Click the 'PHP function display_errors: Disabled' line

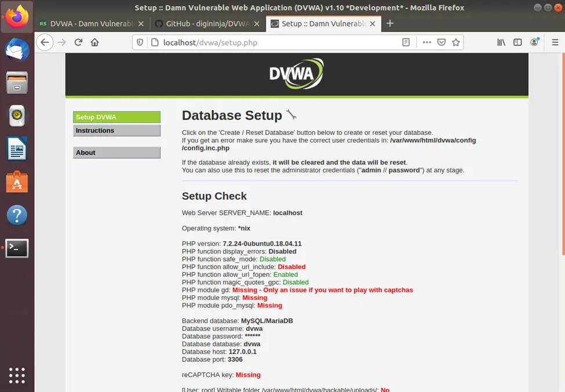click(239, 251)
